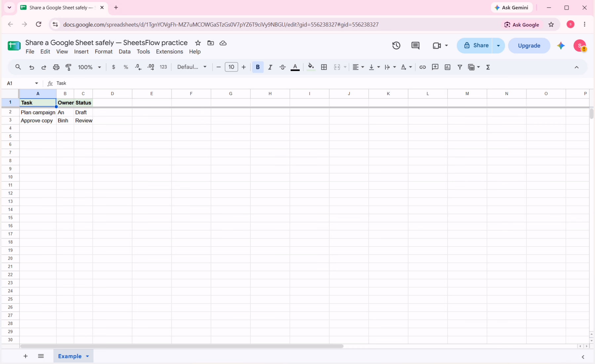Open the Insert menu

(x=81, y=52)
